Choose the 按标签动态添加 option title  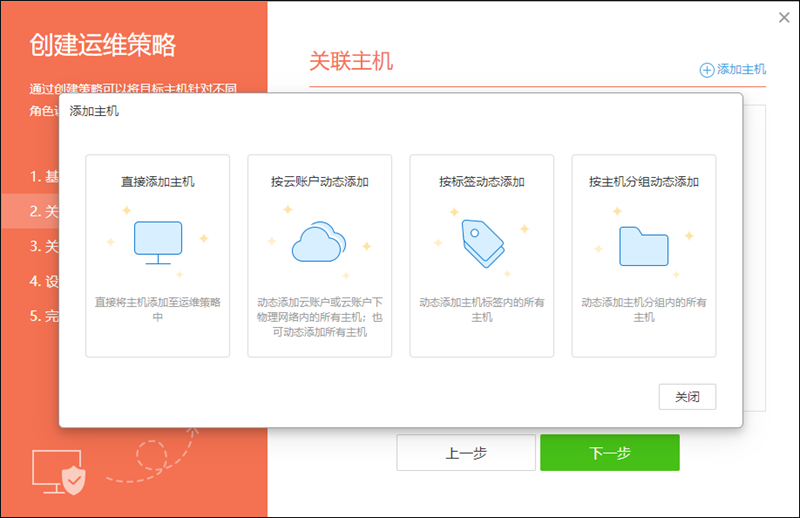click(481, 182)
